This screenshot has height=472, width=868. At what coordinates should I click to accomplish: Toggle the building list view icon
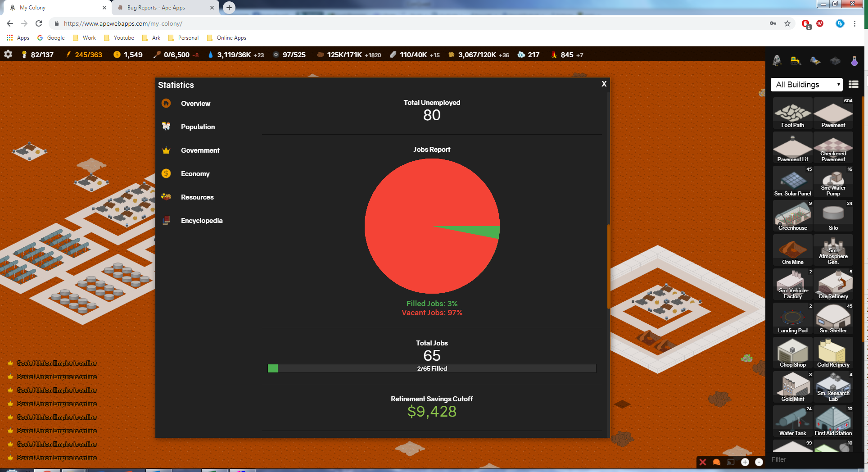coord(854,84)
